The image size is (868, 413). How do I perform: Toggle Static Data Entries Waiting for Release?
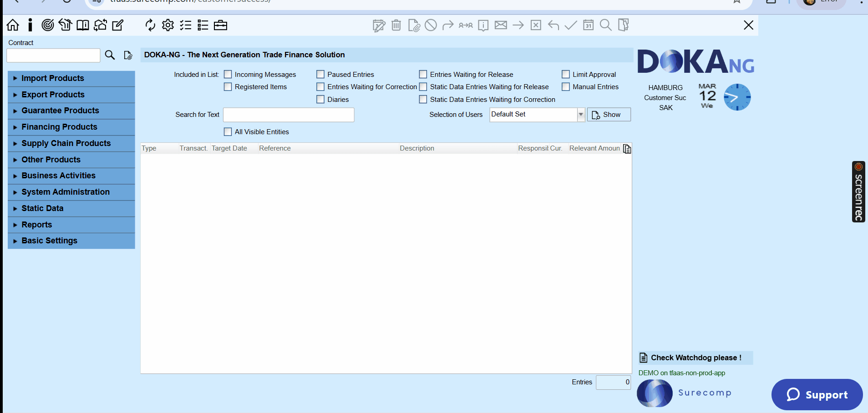423,86
